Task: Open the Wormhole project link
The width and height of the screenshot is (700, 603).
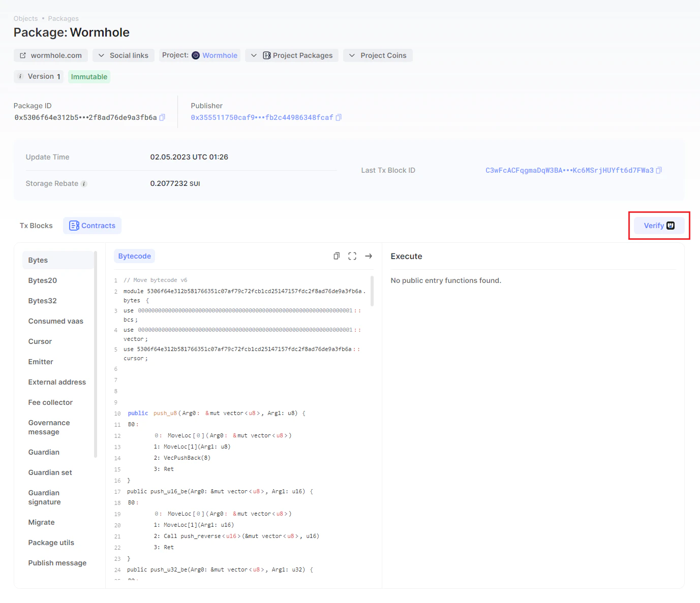Action: tap(220, 55)
